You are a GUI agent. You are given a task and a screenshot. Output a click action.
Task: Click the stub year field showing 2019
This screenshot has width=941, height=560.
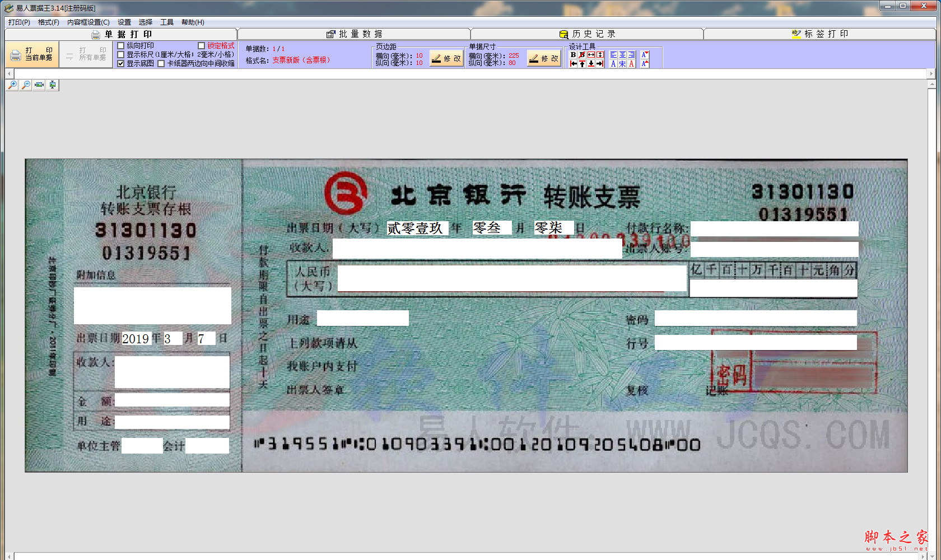136,338
